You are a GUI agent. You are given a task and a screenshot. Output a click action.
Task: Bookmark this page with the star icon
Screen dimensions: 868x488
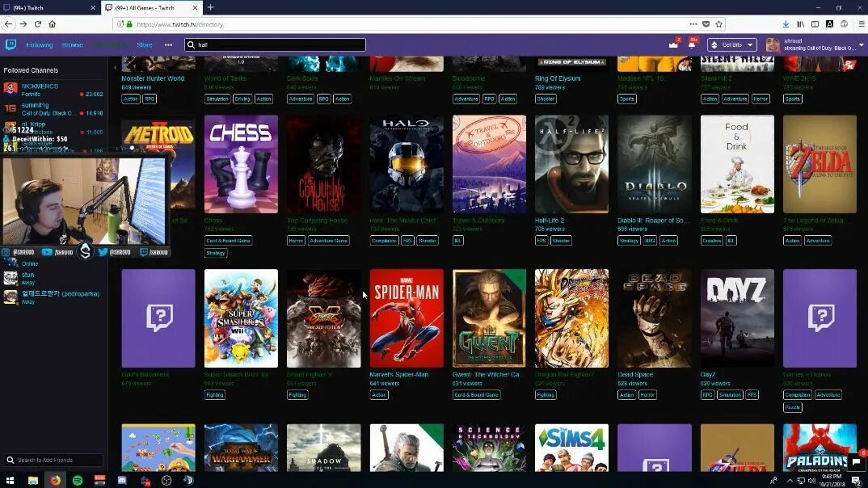pyautogui.click(x=718, y=24)
